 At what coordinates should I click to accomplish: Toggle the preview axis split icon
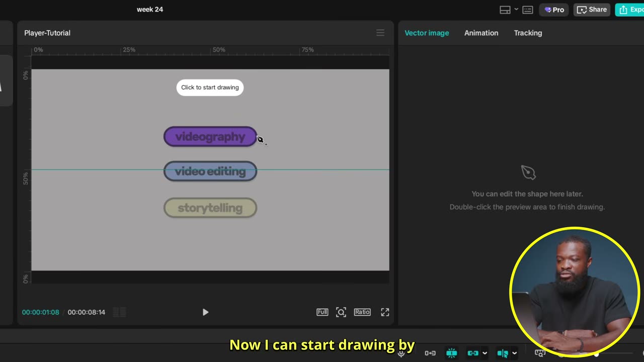point(503,353)
